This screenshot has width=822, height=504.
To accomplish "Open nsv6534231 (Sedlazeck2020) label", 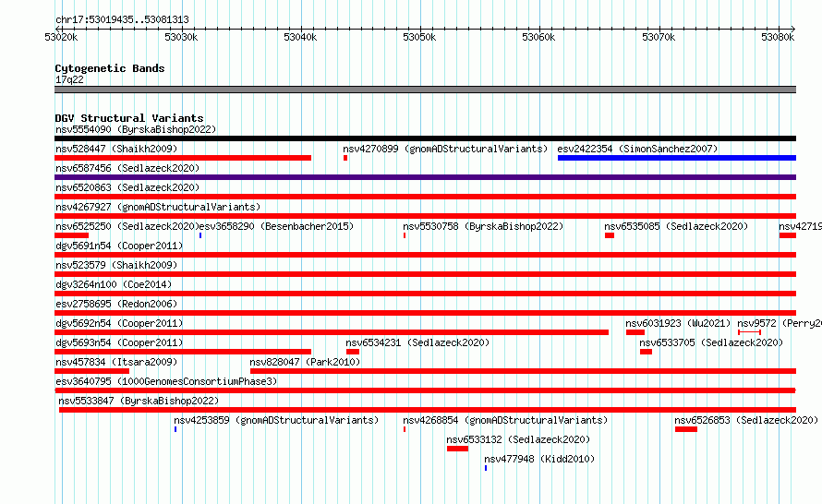I will pos(417,342).
